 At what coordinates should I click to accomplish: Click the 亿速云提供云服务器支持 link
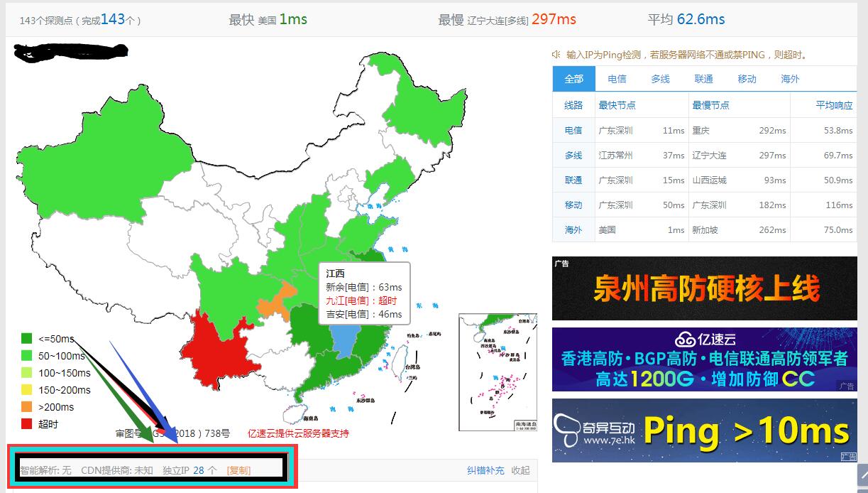click(x=298, y=433)
